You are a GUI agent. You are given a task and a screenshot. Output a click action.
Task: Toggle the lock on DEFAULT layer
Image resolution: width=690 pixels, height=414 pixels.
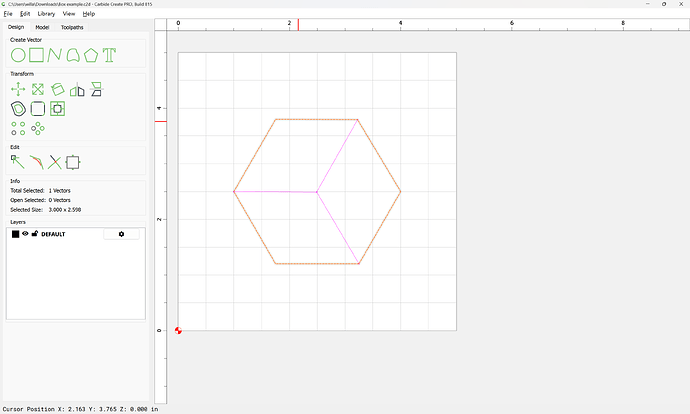(x=35, y=234)
